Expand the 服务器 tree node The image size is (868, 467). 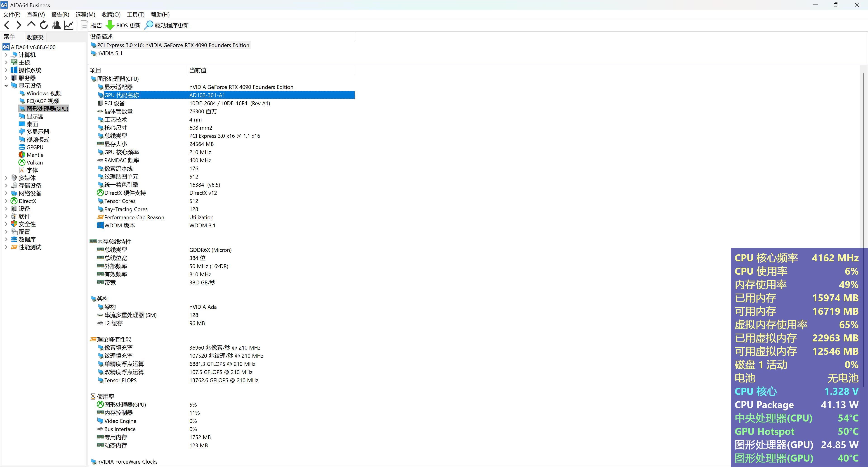pyautogui.click(x=6, y=78)
